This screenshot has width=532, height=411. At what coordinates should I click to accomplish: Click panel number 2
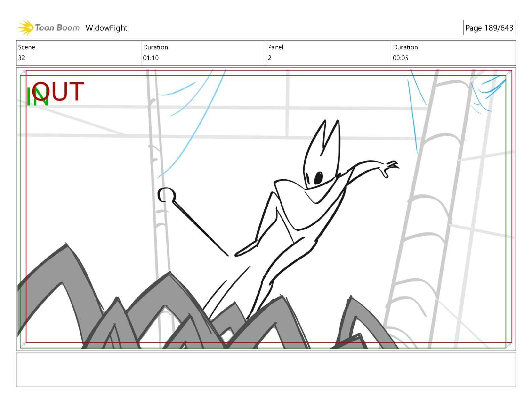270,58
